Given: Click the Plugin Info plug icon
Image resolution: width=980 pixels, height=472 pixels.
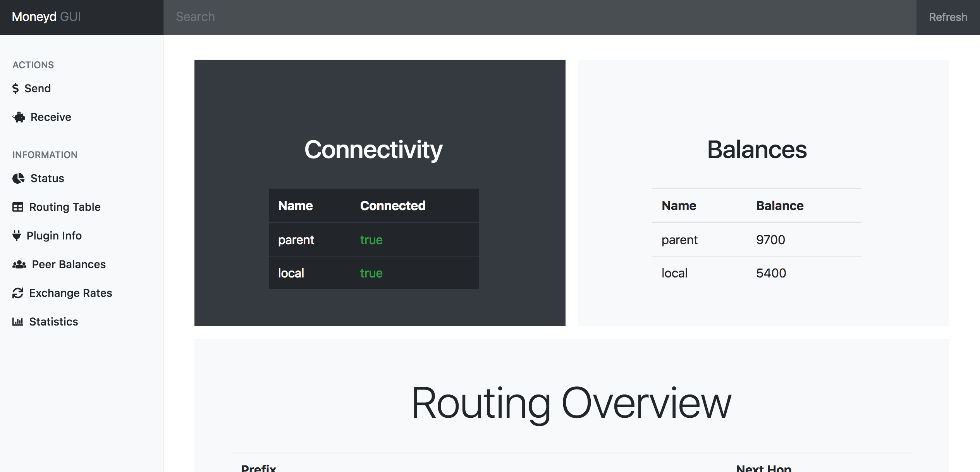Looking at the screenshot, I should (x=17, y=235).
